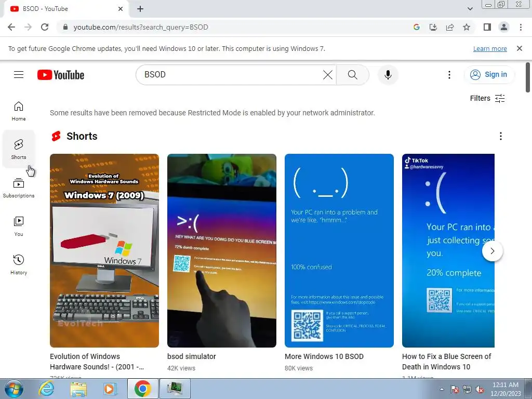532x399 pixels.
Task: Open YouTube settings three-dot menu
Action: tap(449, 75)
